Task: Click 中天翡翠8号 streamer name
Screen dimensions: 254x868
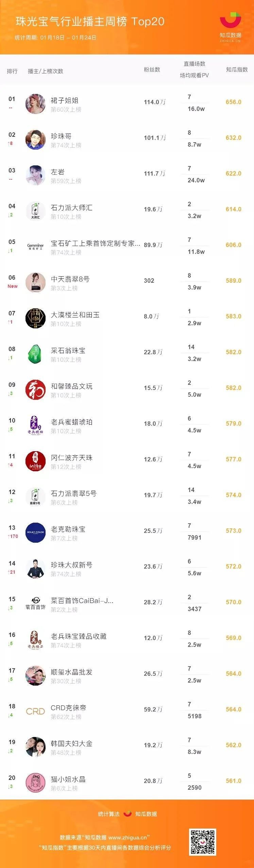Action: (x=70, y=279)
